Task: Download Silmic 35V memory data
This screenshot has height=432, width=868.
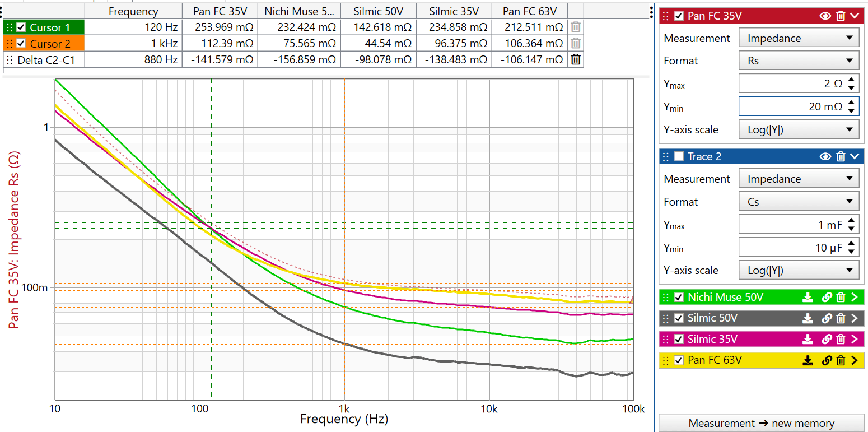Action: (808, 339)
